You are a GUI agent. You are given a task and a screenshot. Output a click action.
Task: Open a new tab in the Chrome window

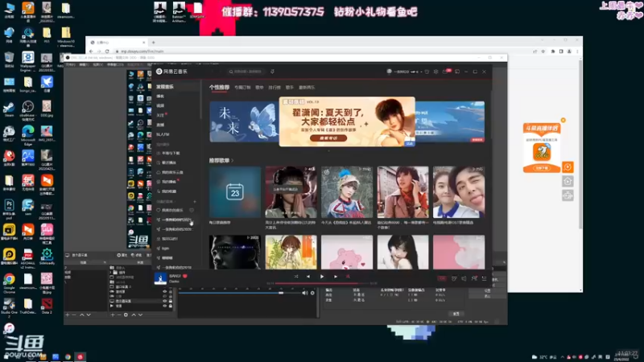click(x=154, y=43)
